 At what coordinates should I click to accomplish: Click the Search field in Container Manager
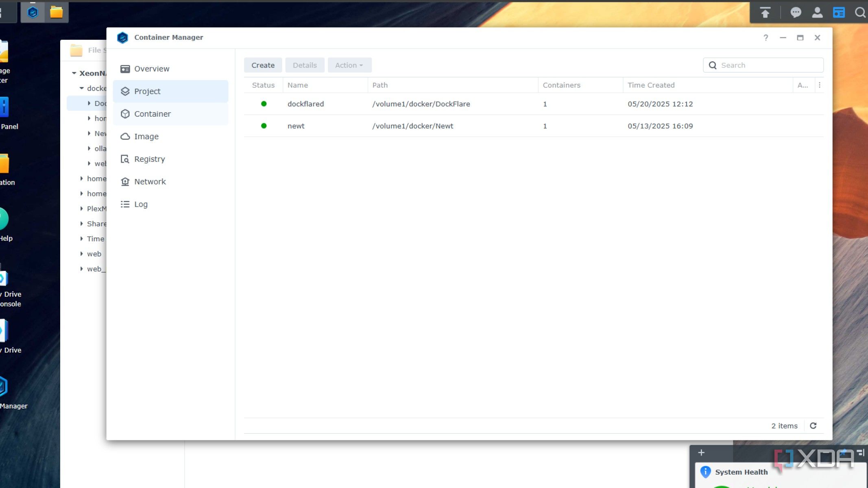click(x=763, y=65)
